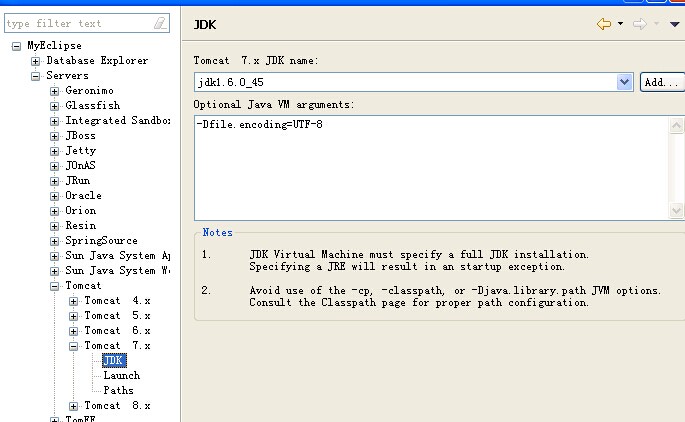Collapse the Servers tree node
The image size is (685, 422).
coord(35,76)
